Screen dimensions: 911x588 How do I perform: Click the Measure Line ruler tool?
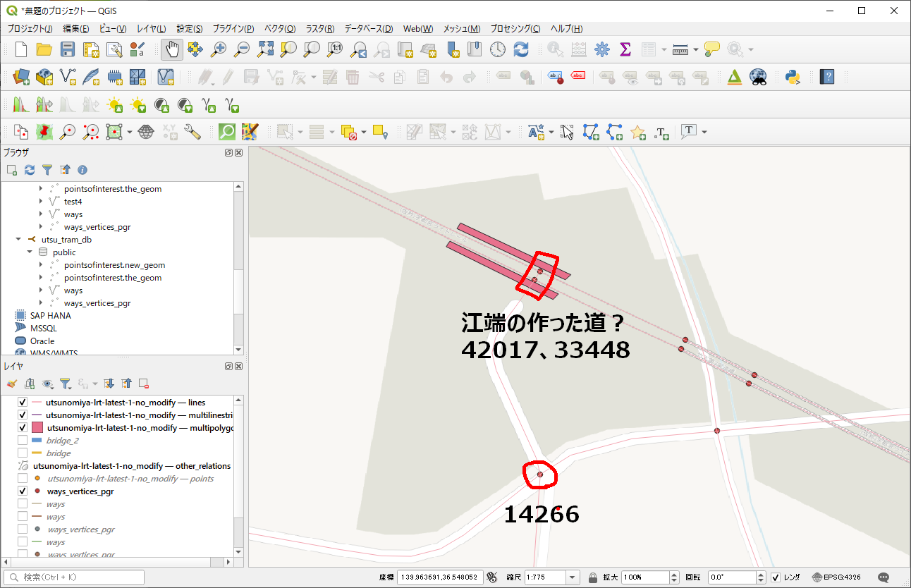pos(680,49)
